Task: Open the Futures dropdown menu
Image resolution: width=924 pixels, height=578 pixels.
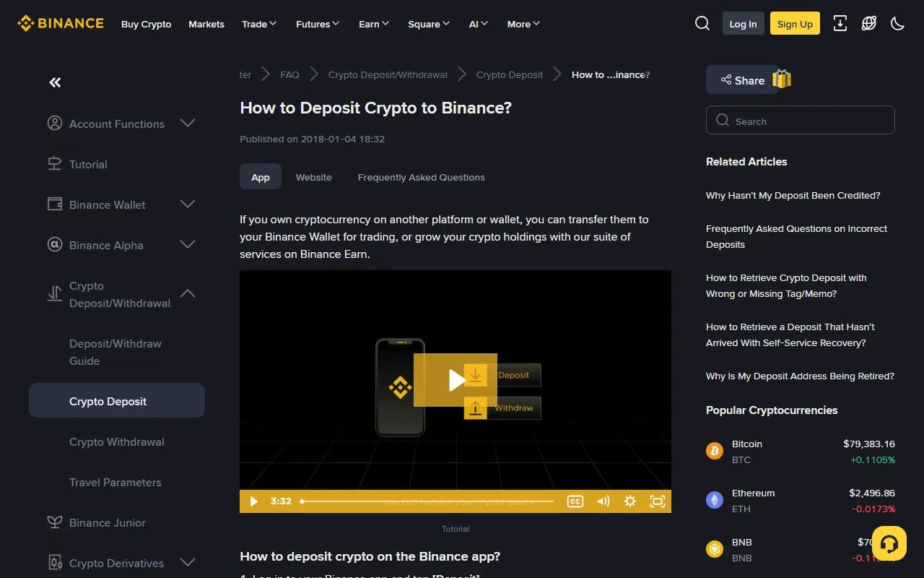Action: pyautogui.click(x=318, y=24)
